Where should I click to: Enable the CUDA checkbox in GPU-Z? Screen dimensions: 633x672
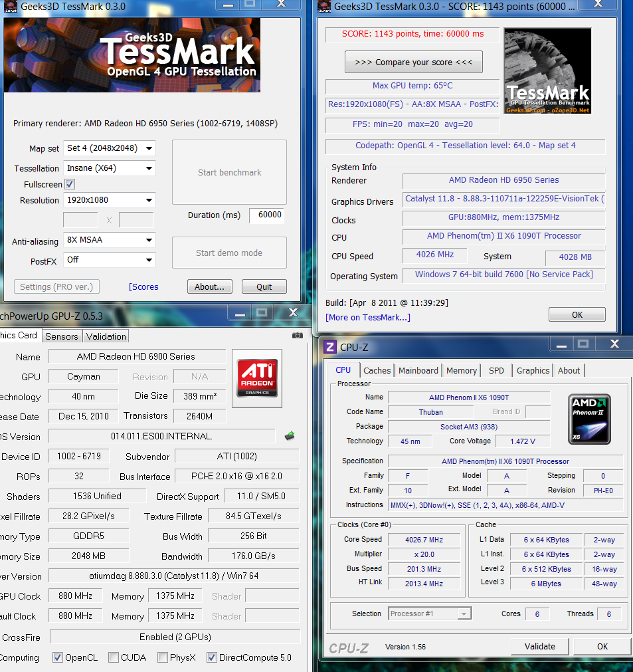tap(114, 657)
